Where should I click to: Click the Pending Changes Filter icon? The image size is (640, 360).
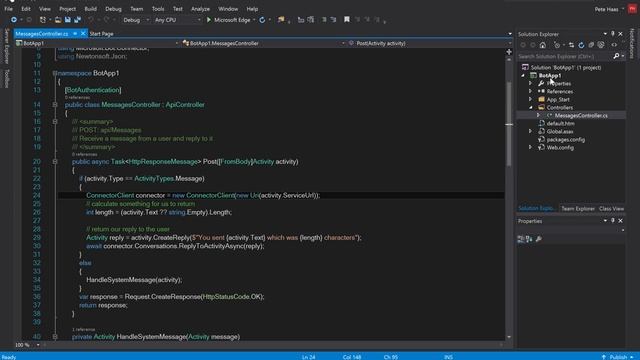(x=557, y=45)
